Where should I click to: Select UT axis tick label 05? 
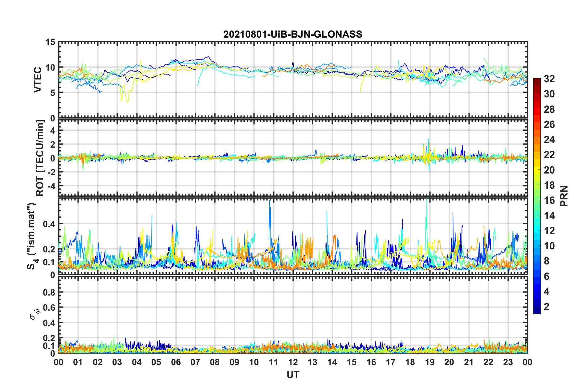tap(156, 362)
